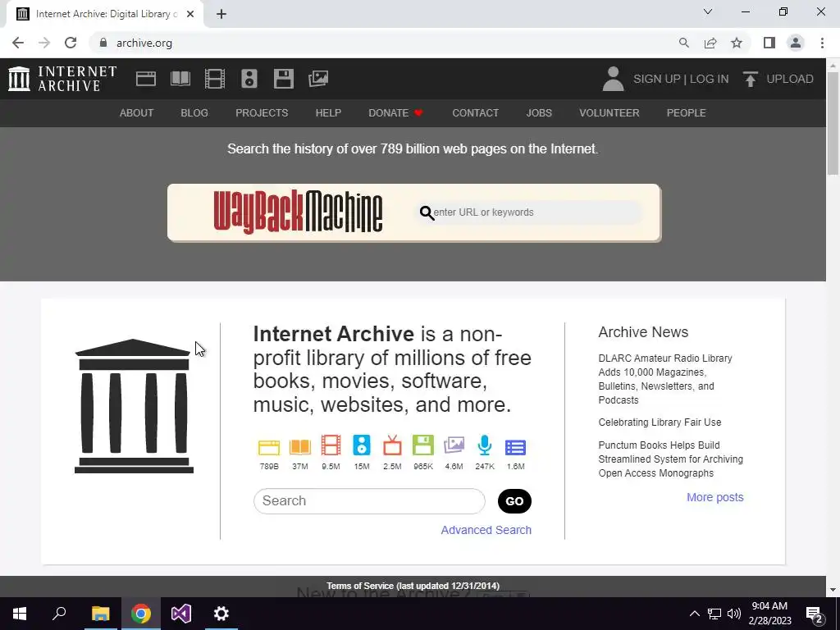Open the CONTACT menu item
Screen dimensions: 840x630
(x=476, y=113)
